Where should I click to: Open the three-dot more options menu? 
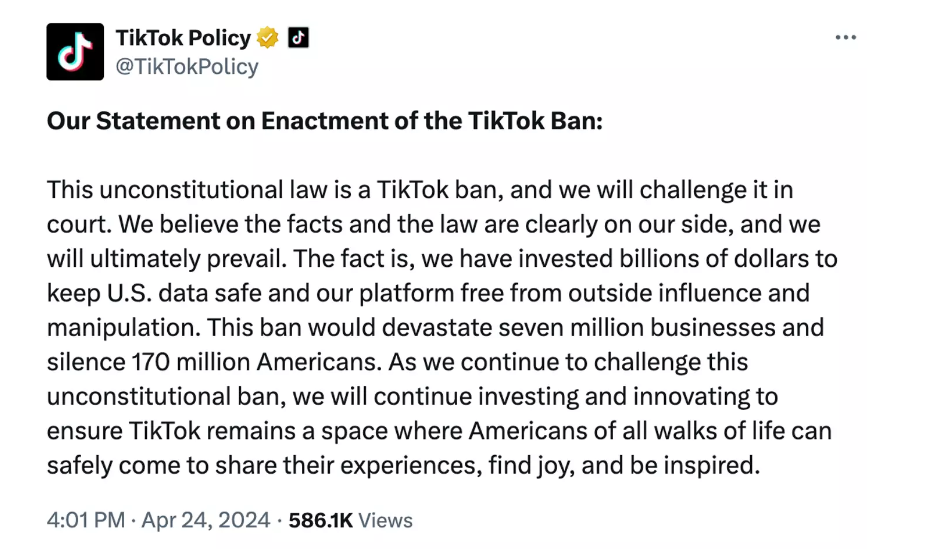click(x=846, y=38)
